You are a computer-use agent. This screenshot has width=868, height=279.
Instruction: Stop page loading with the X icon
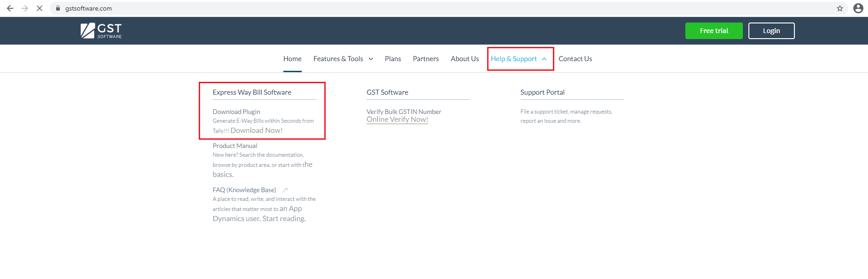40,8
